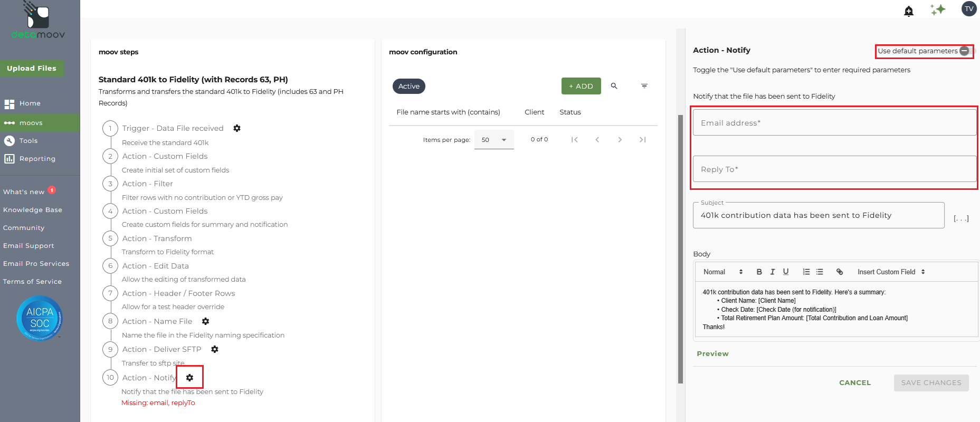Screen dimensions: 980x422
Task: Go to previous page of configurations
Action: coord(597,140)
